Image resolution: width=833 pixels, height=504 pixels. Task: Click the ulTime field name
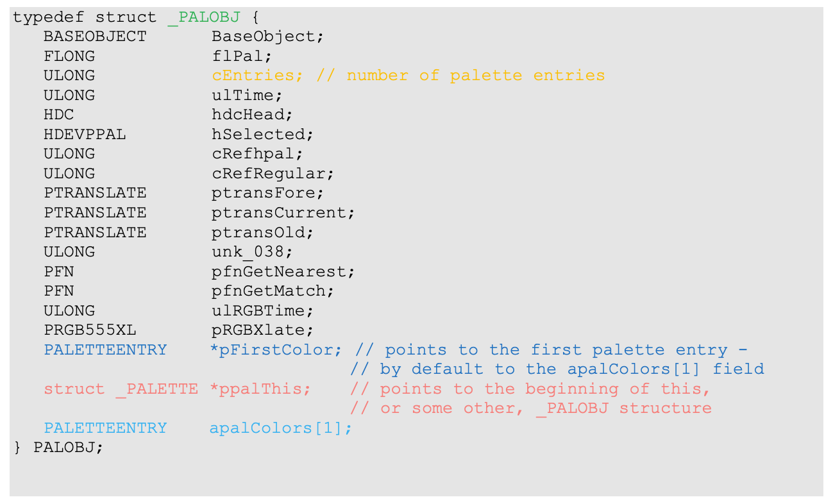pyautogui.click(x=247, y=96)
